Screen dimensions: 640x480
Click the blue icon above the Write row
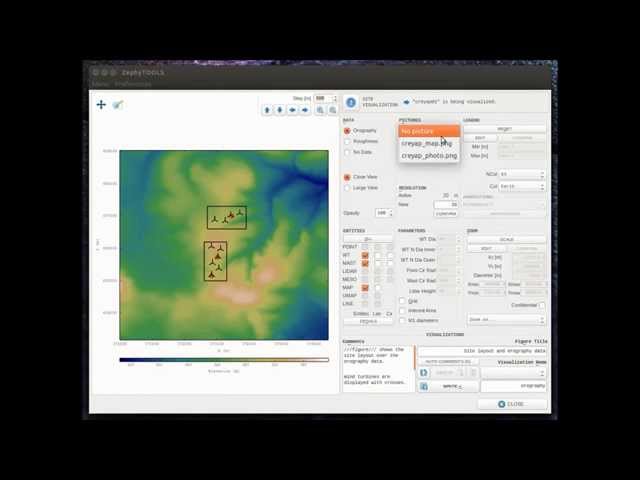point(424,373)
